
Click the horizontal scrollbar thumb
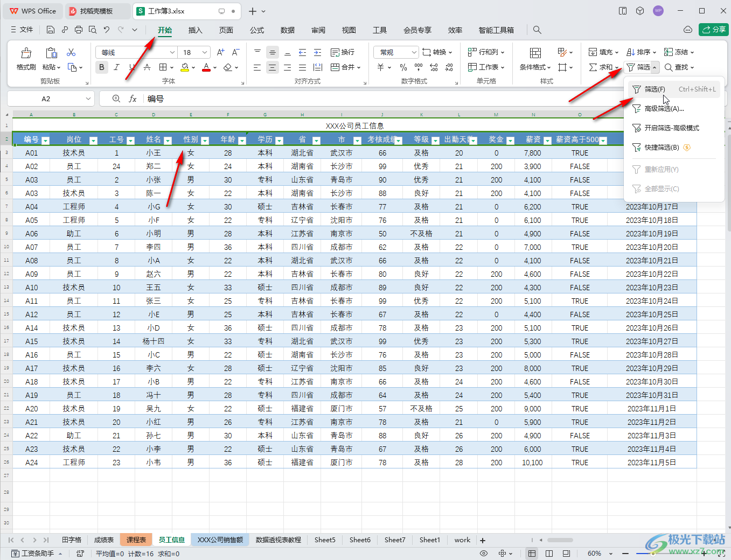(560, 540)
